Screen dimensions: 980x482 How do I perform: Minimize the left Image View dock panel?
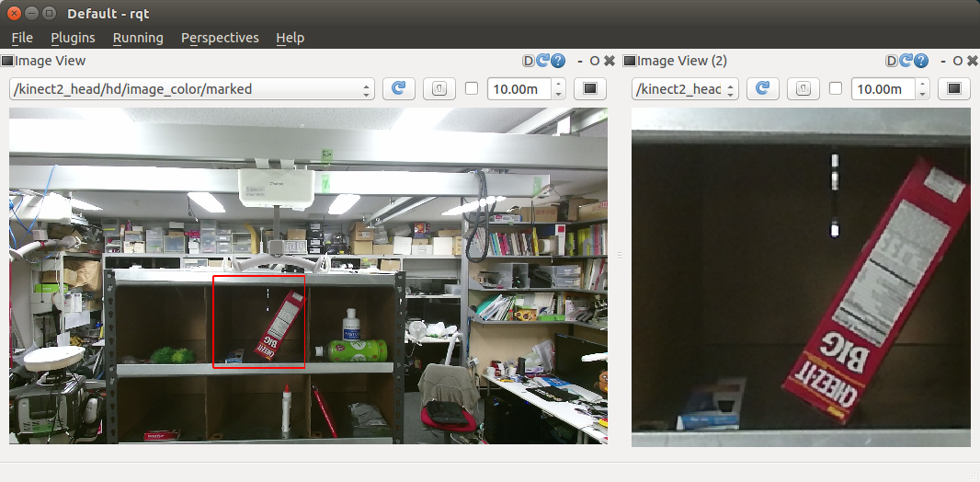[580, 61]
